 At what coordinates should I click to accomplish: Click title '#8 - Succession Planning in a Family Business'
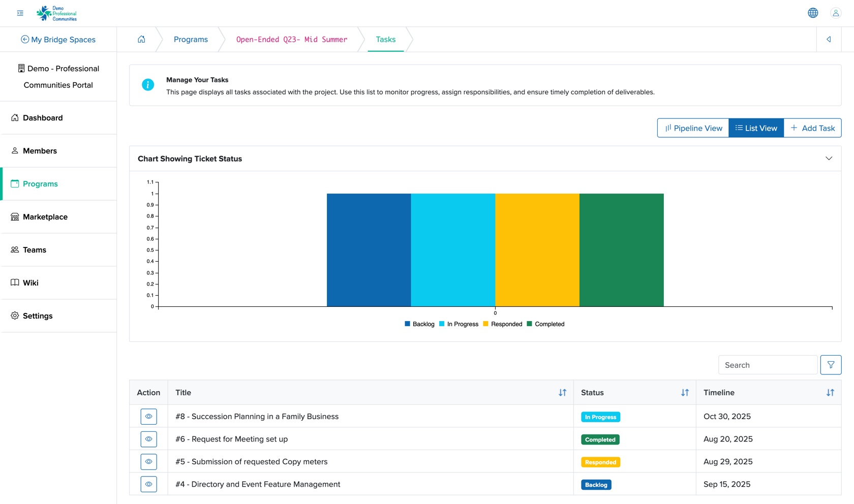pos(257,417)
